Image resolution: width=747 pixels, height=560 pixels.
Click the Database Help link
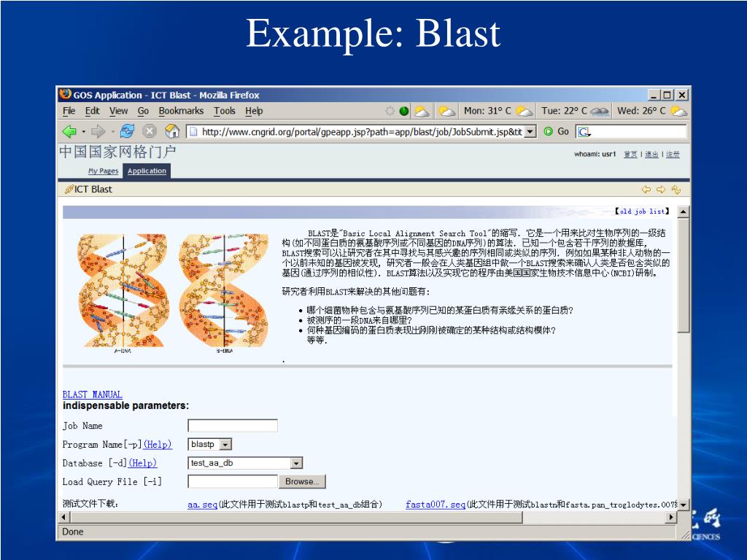click(x=142, y=463)
